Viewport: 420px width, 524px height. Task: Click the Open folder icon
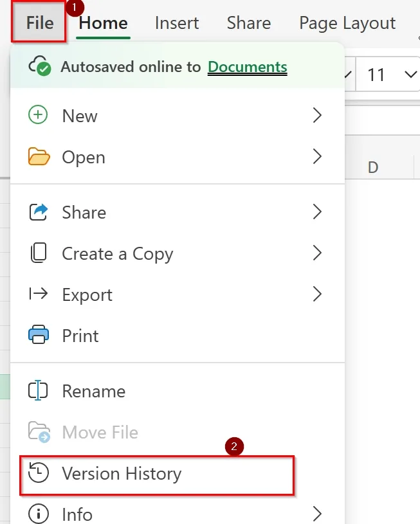pos(39,156)
